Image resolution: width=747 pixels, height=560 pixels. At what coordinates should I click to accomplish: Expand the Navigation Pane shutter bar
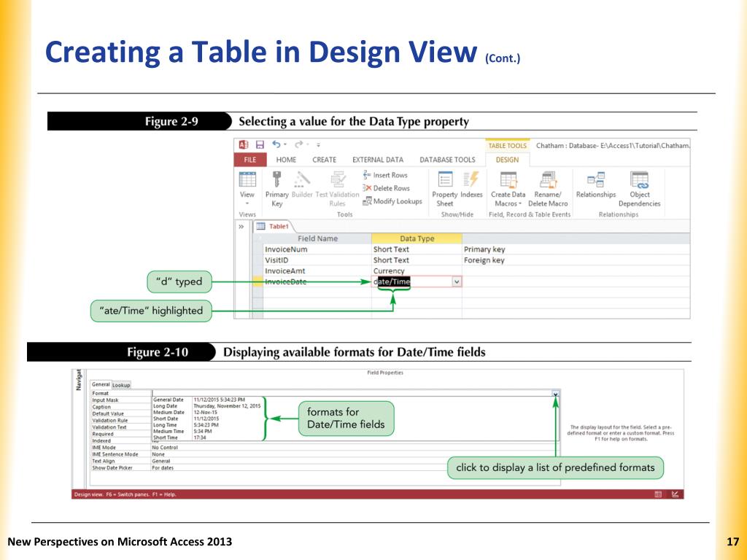pyautogui.click(x=241, y=226)
